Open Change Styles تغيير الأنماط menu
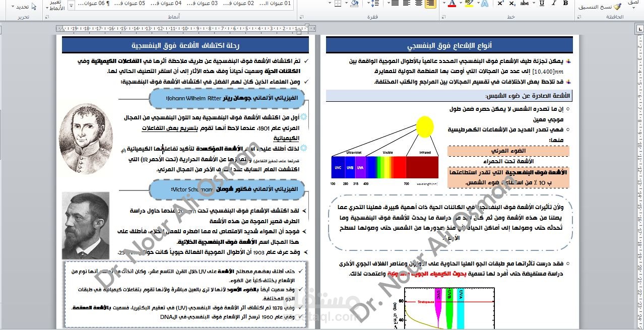This screenshot has height=330, width=644. coord(56,5)
